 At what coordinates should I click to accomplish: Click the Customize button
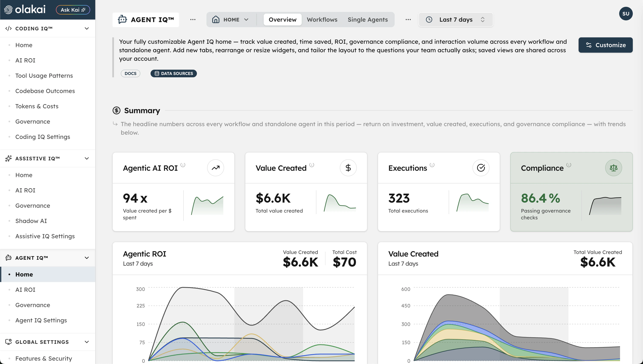(605, 45)
